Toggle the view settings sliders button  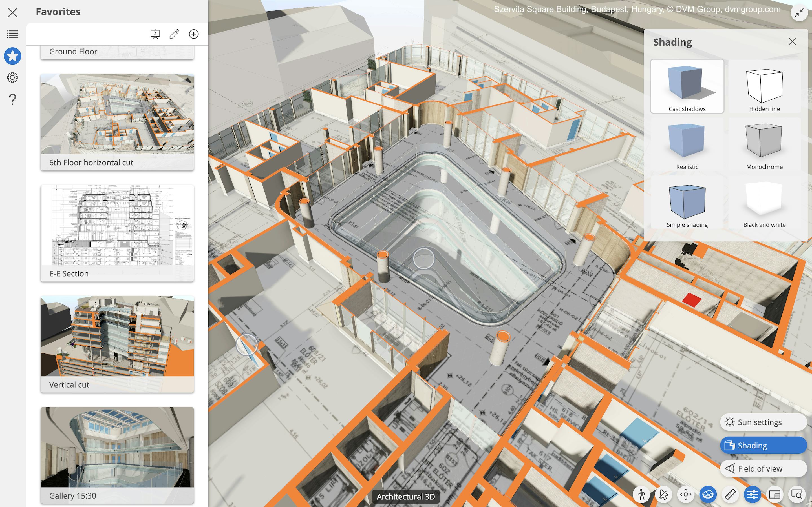[752, 494]
